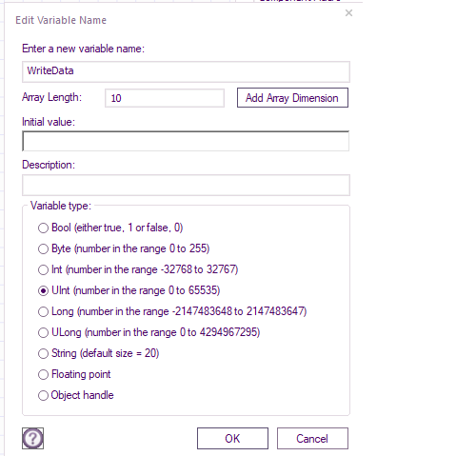
Task: Choose Int variable type option
Action: (43, 269)
